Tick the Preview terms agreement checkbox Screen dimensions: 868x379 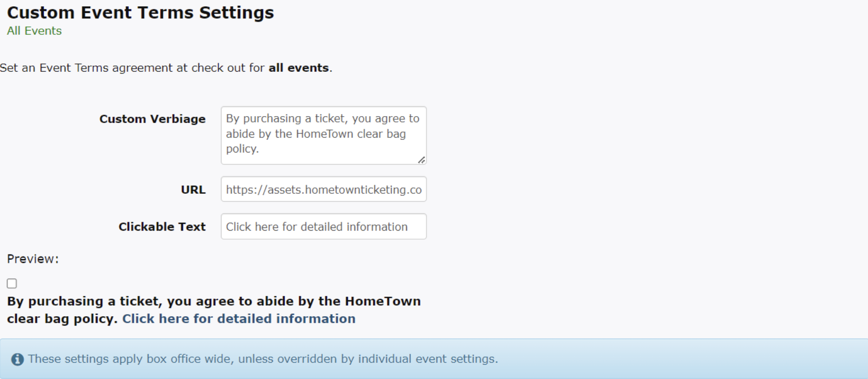pyautogui.click(x=12, y=283)
